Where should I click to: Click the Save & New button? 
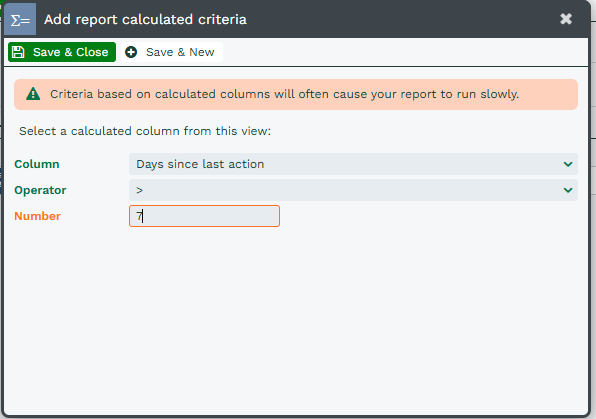pos(172,52)
